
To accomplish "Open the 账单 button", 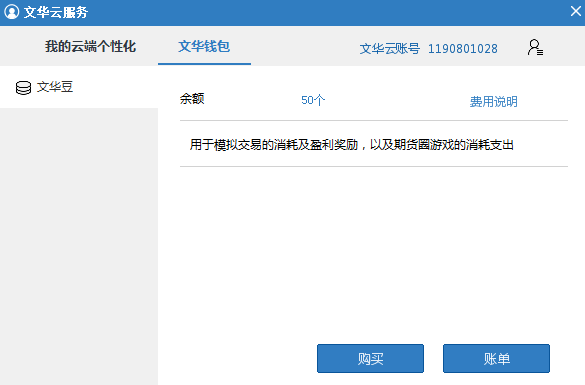I will pyautogui.click(x=496, y=359).
